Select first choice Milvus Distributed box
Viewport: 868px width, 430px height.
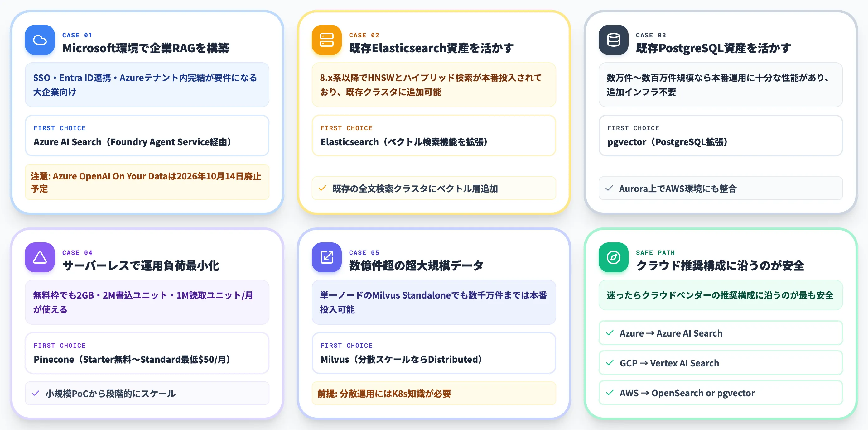(434, 353)
